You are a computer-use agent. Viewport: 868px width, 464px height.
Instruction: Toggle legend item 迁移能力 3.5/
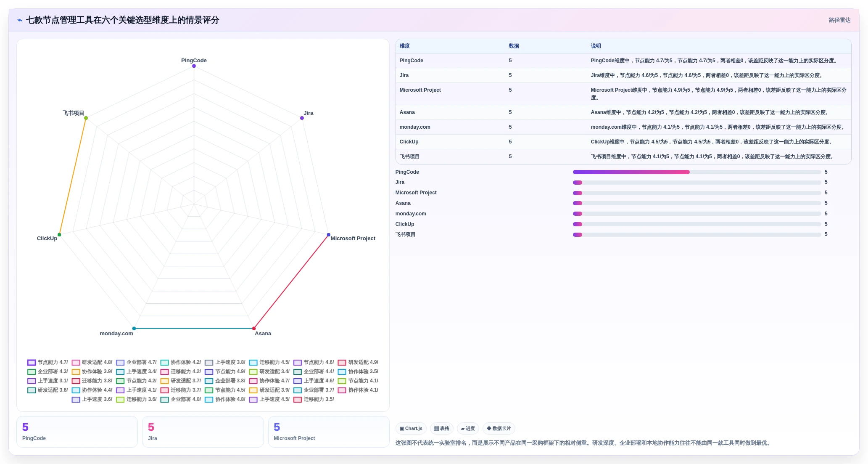[x=314, y=400]
